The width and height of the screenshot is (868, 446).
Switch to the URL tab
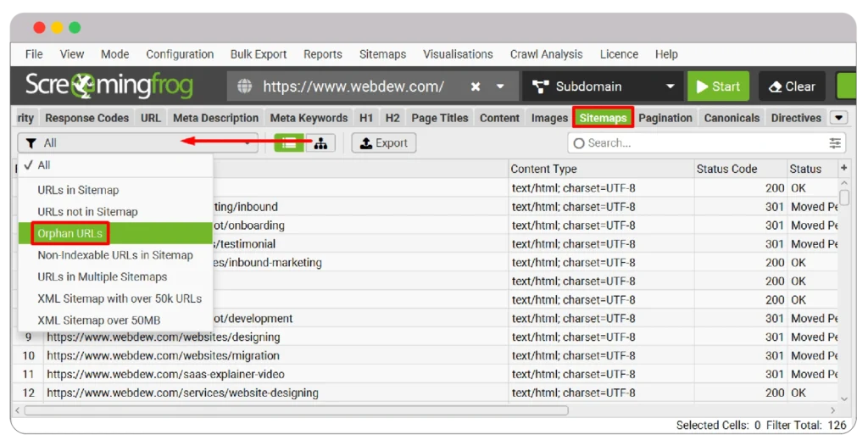(151, 118)
